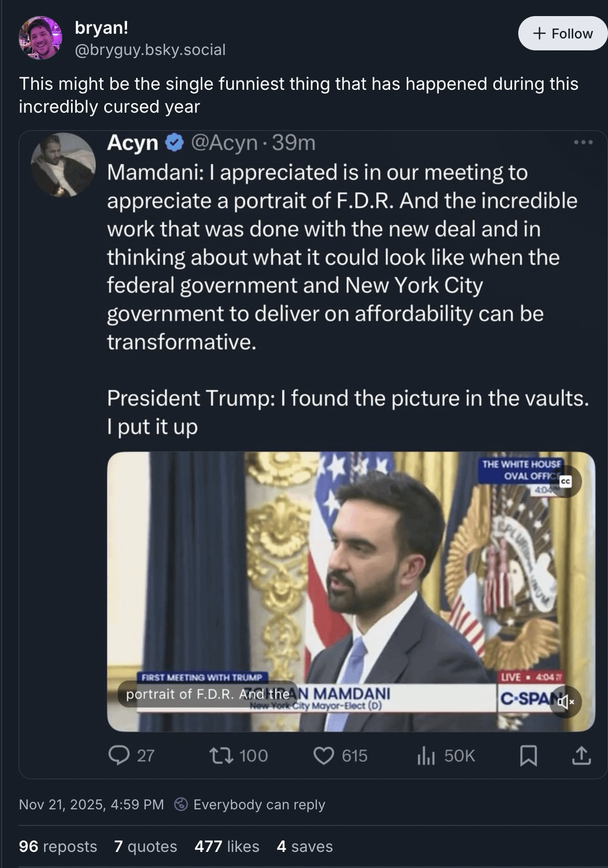Like the tweet with heart icon

point(324,755)
